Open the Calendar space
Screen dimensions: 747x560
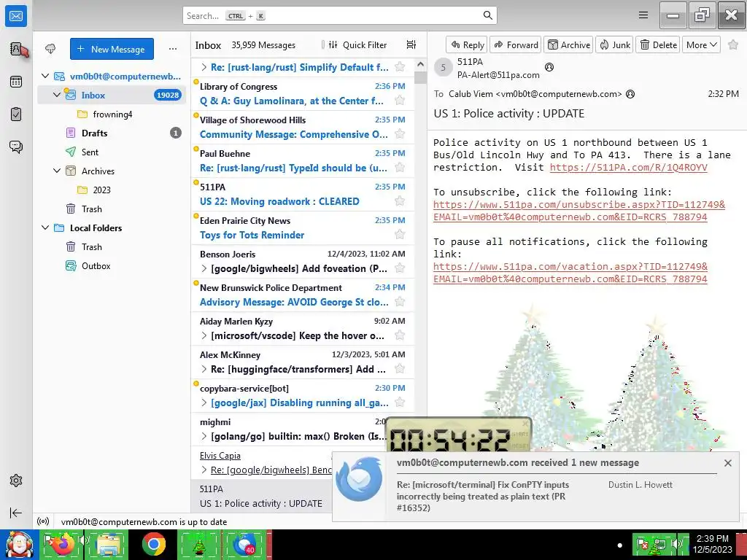[x=16, y=82]
